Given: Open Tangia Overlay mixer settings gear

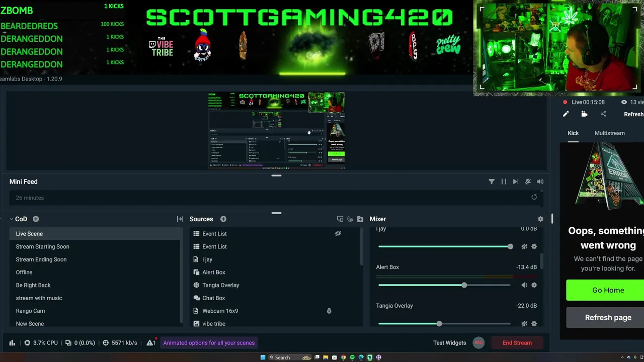Looking at the screenshot, I should coord(534,324).
